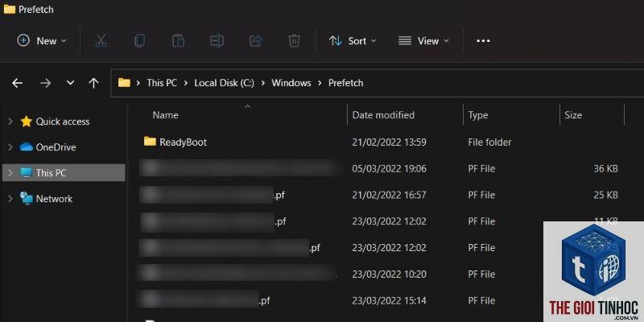
Task: Sort by Name column header
Action: pos(166,115)
